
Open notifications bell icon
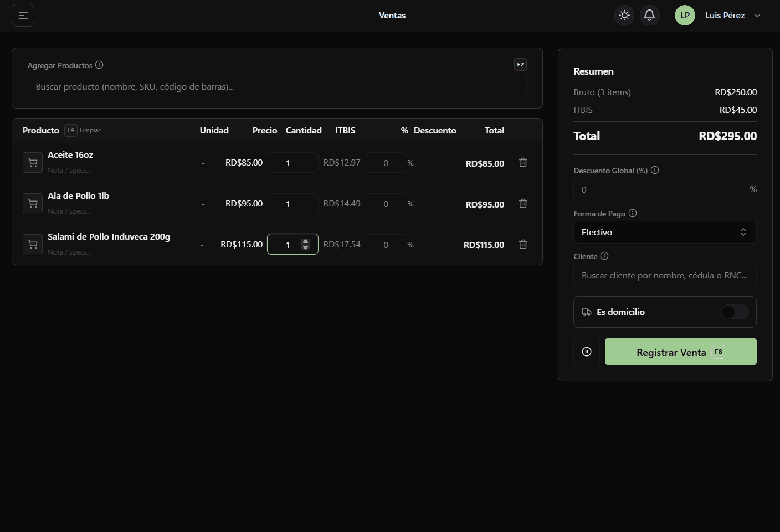(649, 16)
